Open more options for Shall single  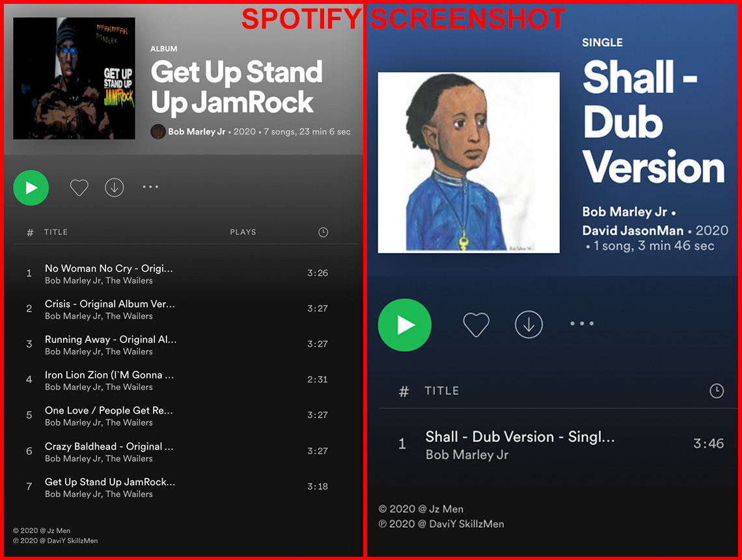(582, 323)
